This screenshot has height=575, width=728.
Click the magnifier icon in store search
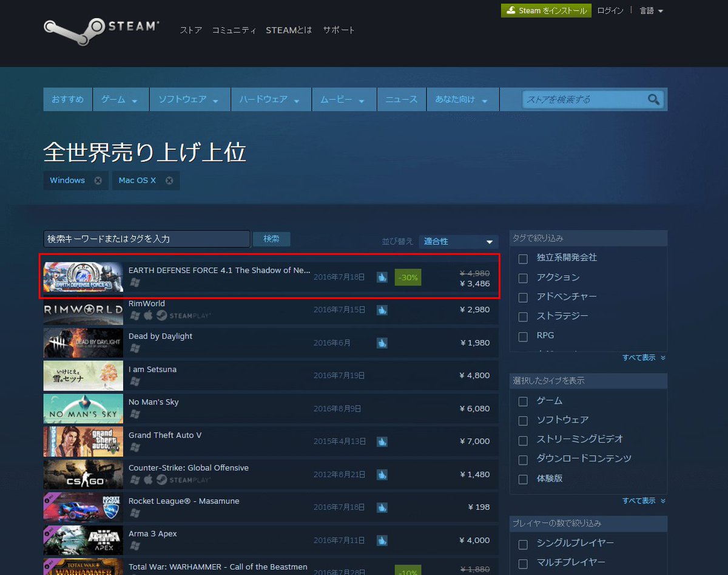[653, 100]
